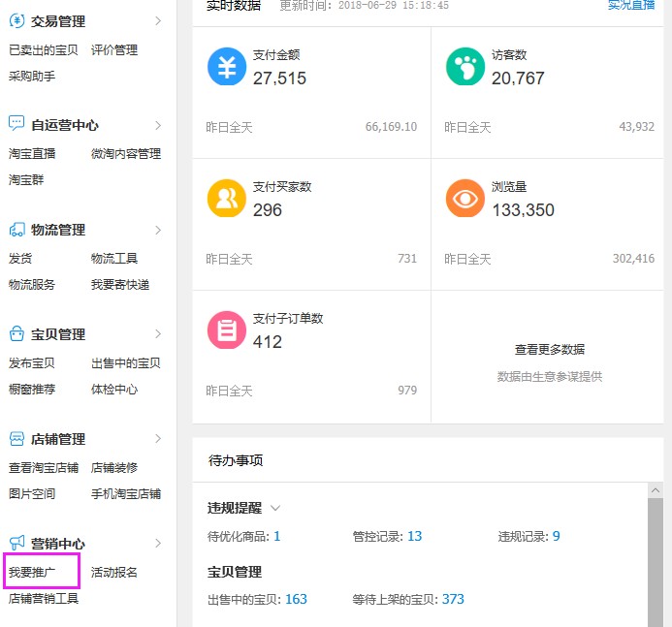Expand the 自运营中心 chevron arrow
672x627 pixels.
tap(158, 125)
